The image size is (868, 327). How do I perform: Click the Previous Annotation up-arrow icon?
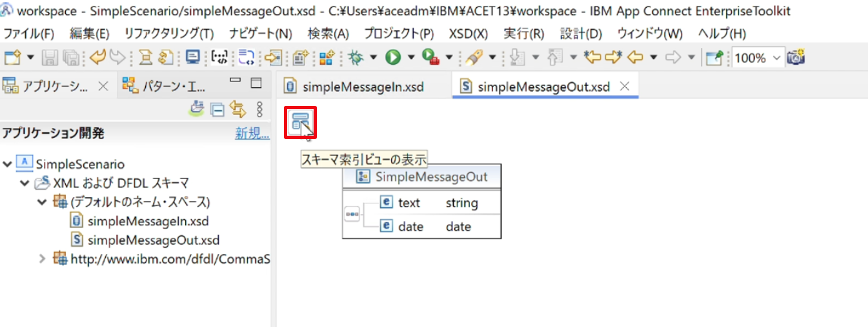554,58
